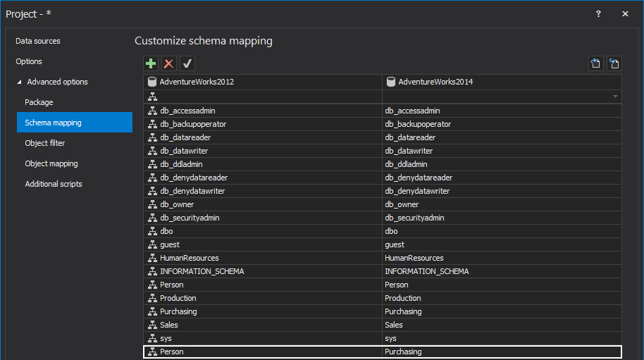Click schema icon beside db_ddladmin

tap(152, 164)
